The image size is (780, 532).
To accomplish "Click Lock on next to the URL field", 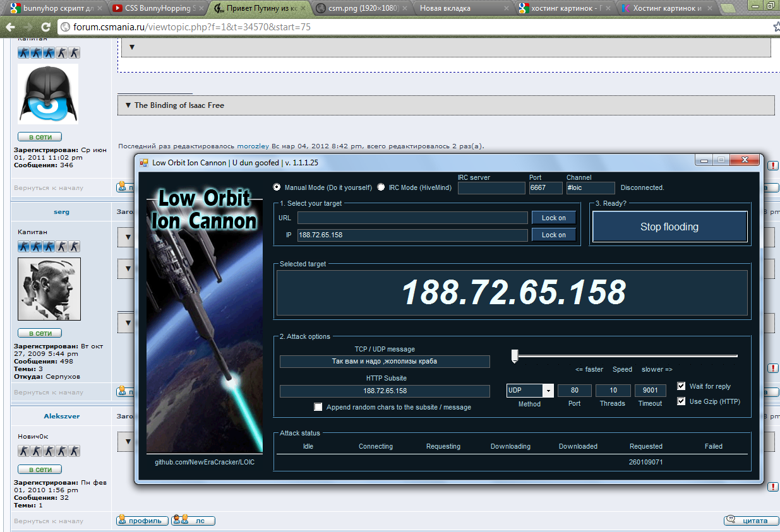I will click(553, 218).
